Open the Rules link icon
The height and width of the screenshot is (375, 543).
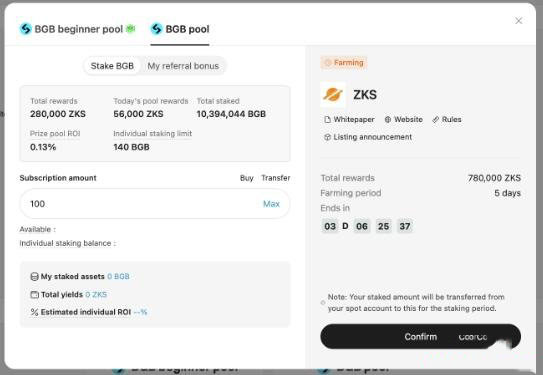point(436,119)
